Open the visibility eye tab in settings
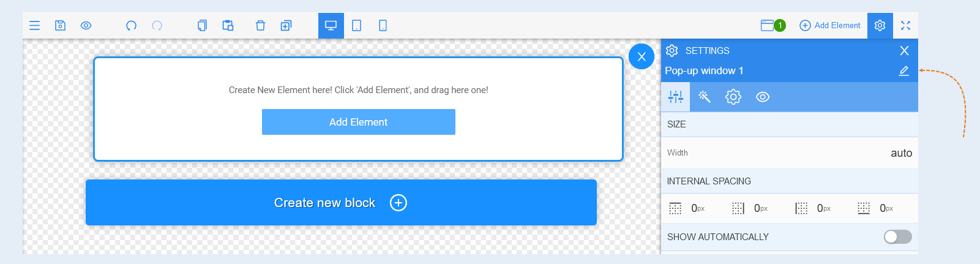Viewport: 980px width, 264px height. coord(763,97)
